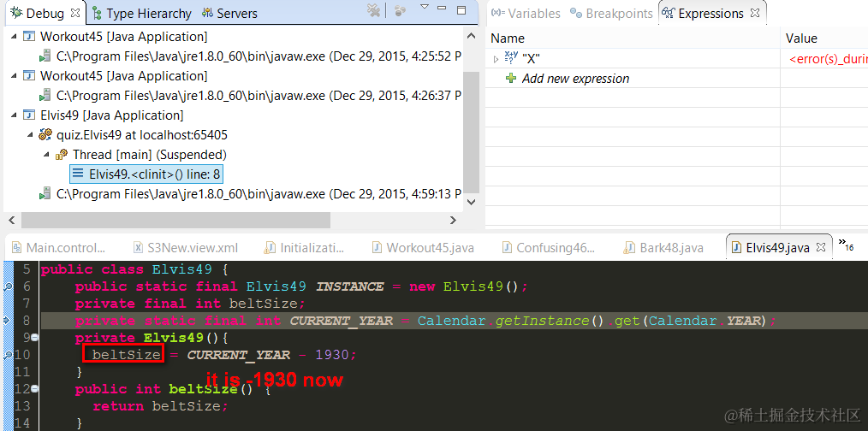868x431 pixels.
Task: Toggle breakpoint marker on line 10
Action: (8, 355)
